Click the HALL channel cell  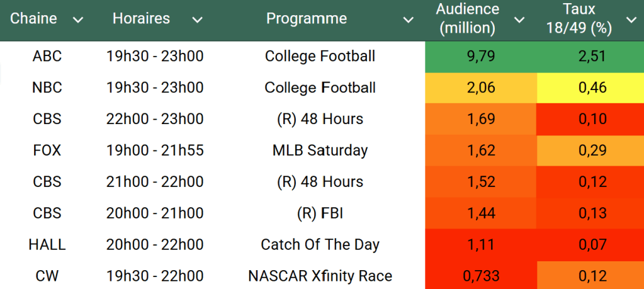point(47,244)
